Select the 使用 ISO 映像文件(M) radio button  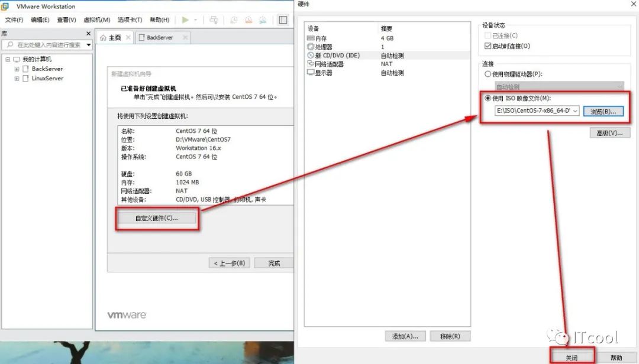(x=488, y=98)
